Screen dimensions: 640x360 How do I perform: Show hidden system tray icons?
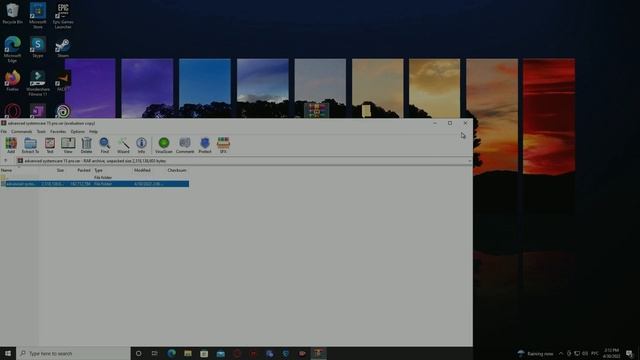point(561,353)
